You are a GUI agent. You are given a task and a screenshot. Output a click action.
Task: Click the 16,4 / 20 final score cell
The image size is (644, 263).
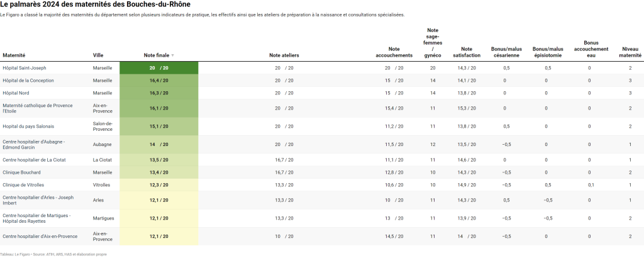coord(159,81)
